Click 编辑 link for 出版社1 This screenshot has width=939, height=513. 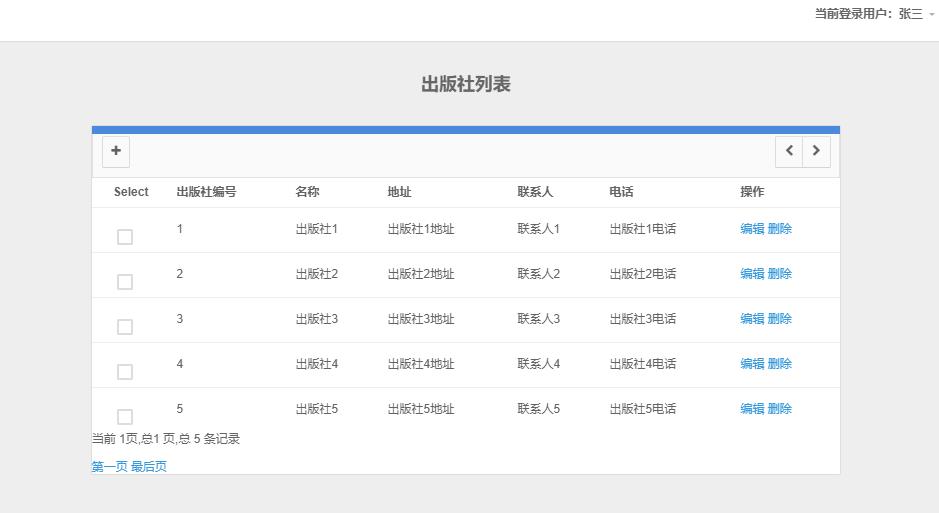pyautogui.click(x=752, y=229)
